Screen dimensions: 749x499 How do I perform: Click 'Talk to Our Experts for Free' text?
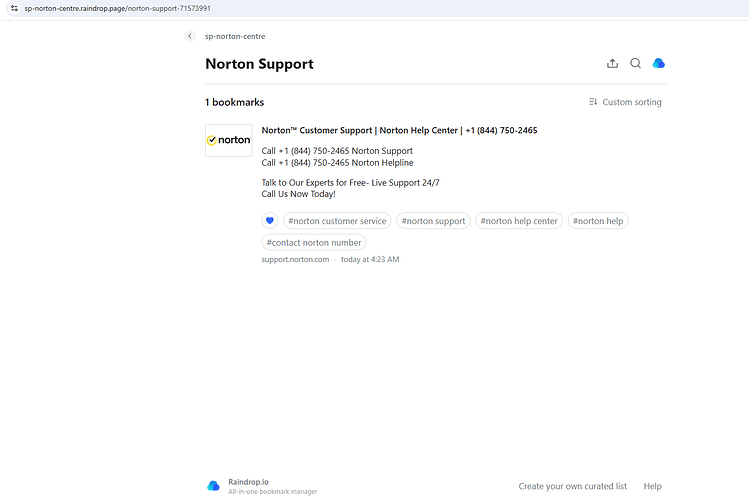pos(313,182)
